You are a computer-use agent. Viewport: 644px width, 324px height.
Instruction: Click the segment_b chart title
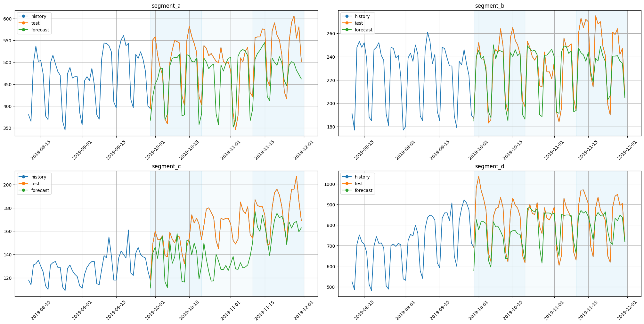490,6
